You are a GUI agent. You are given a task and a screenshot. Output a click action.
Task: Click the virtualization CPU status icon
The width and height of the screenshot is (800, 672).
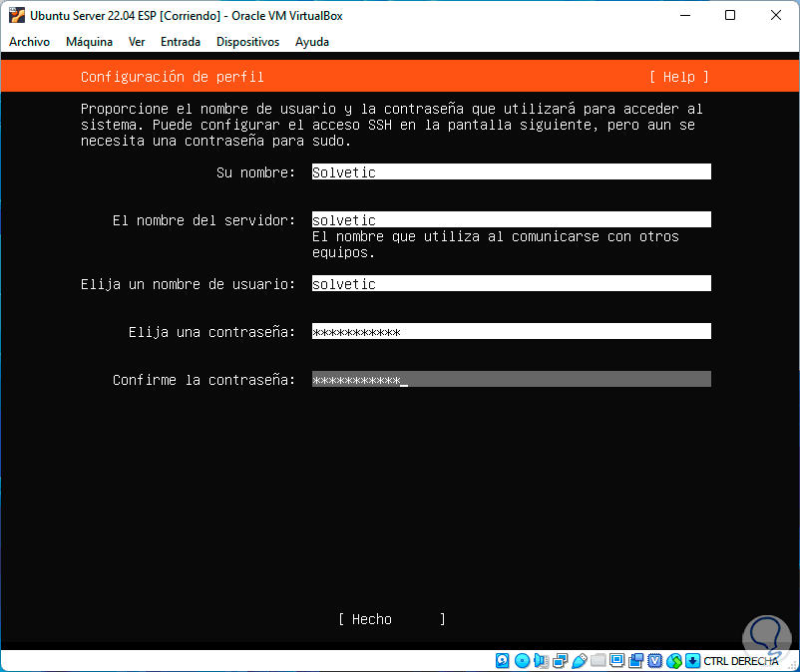655,661
